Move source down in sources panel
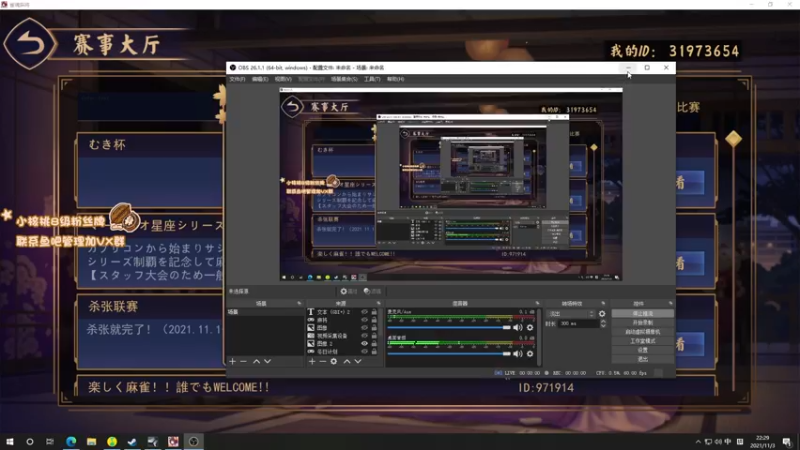This screenshot has width=800, height=450. tap(358, 361)
